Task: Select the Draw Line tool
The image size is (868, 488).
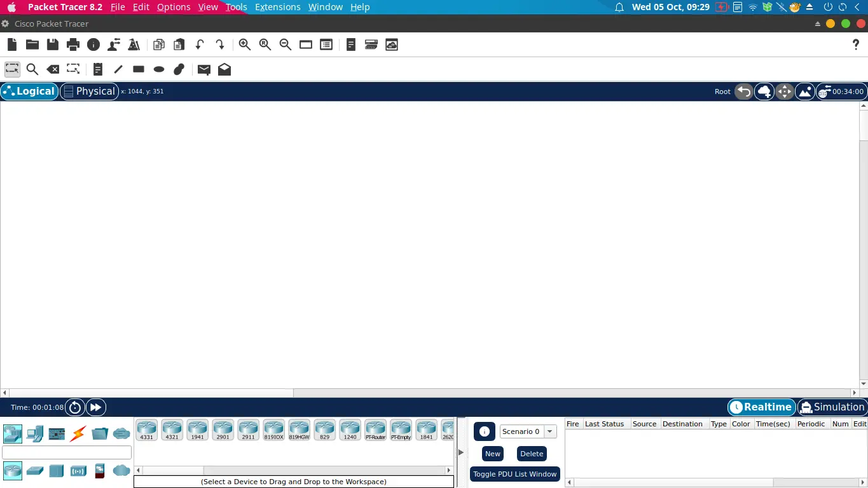Action: point(118,69)
